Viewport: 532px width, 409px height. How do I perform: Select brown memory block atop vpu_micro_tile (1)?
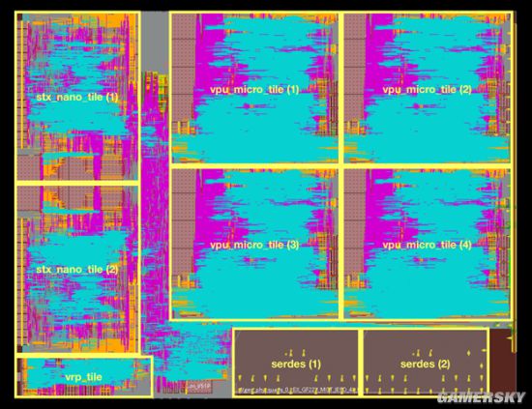point(184,68)
